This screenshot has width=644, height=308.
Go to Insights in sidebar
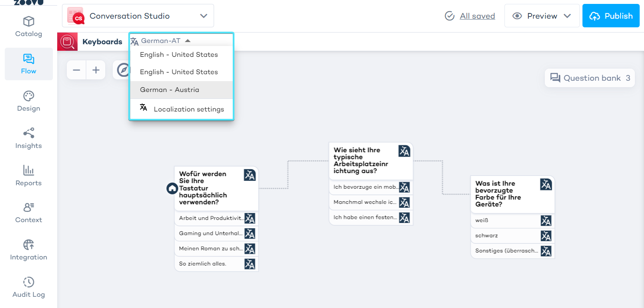pyautogui.click(x=29, y=139)
